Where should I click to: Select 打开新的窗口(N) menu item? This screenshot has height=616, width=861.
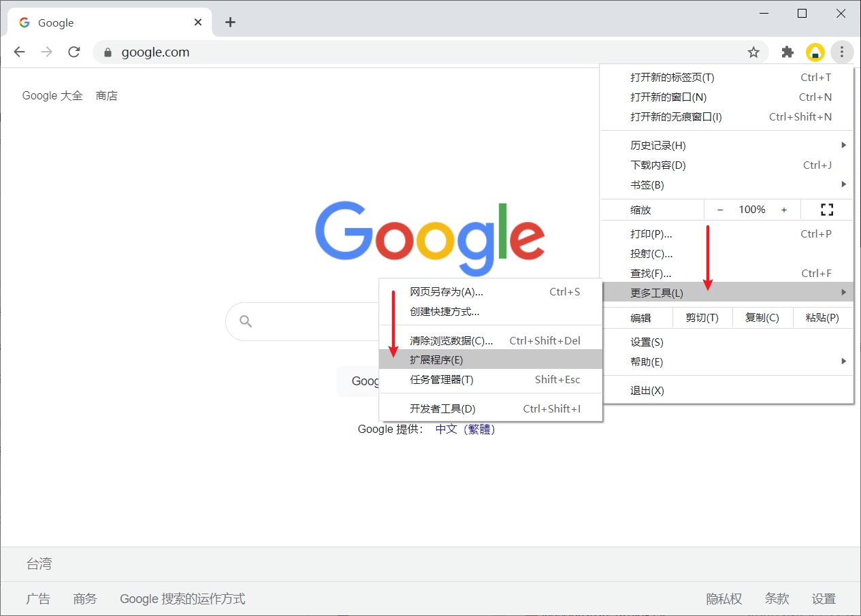(x=727, y=97)
